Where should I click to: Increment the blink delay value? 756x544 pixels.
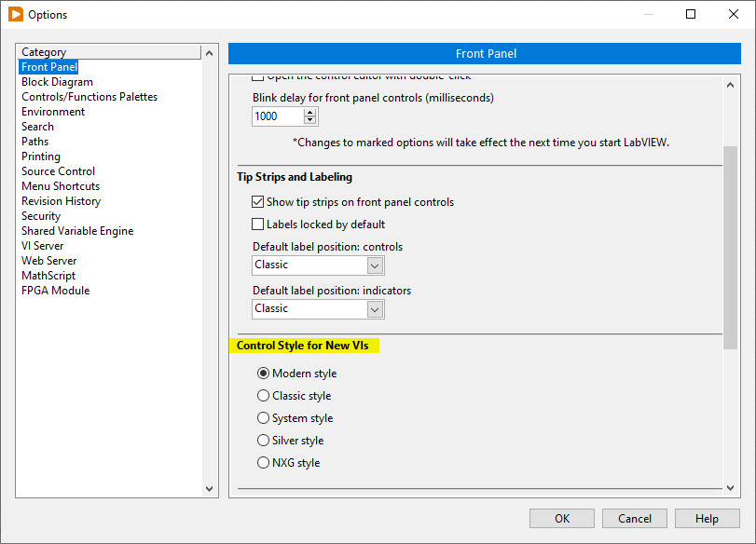click(x=310, y=112)
